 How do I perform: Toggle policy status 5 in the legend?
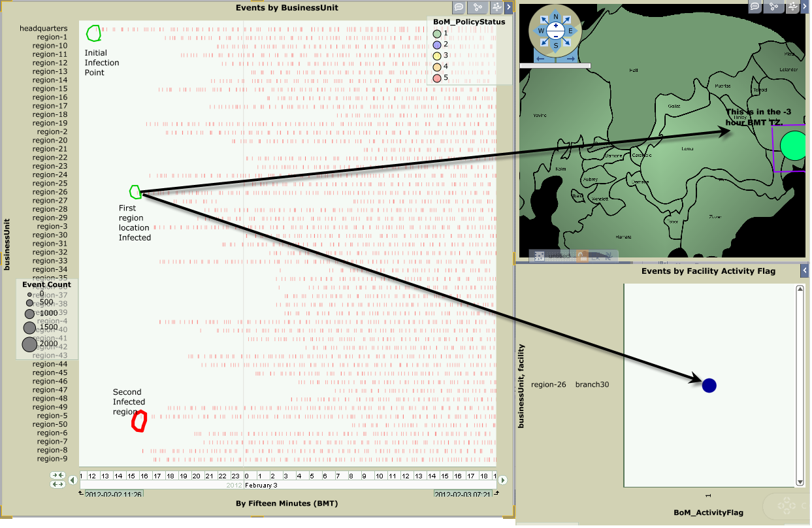437,78
